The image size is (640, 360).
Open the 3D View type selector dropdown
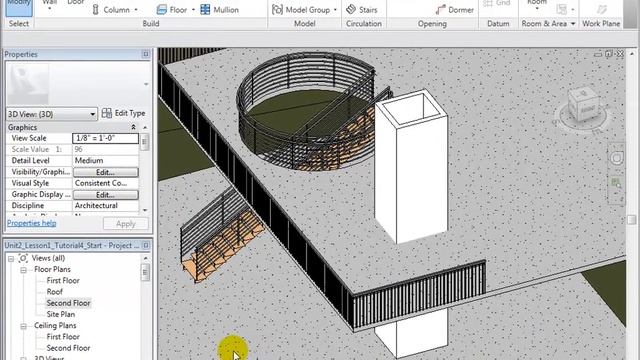93,114
